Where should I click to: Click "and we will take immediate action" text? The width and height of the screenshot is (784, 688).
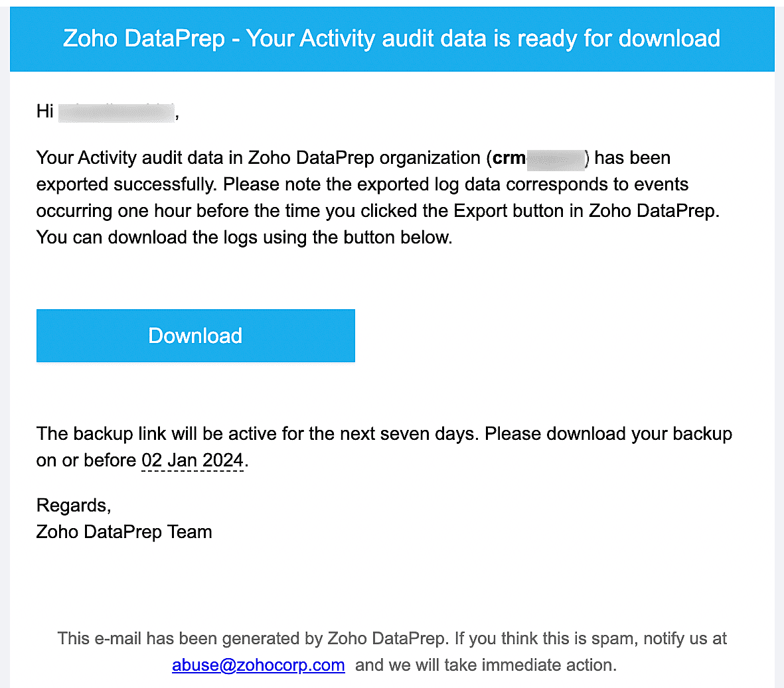(485, 665)
